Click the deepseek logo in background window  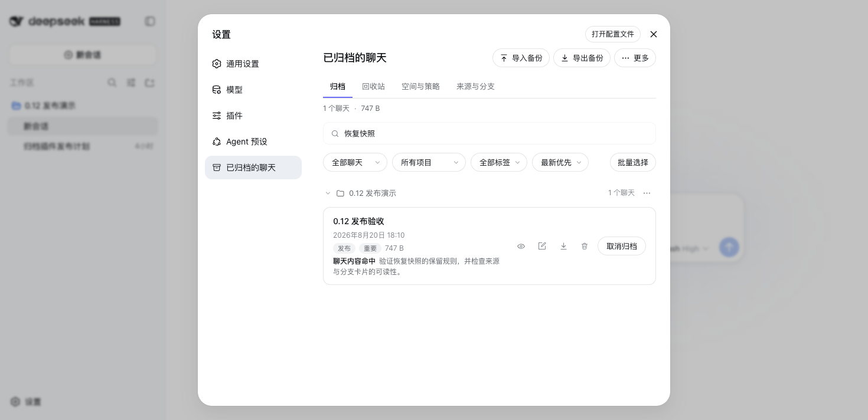pos(65,21)
